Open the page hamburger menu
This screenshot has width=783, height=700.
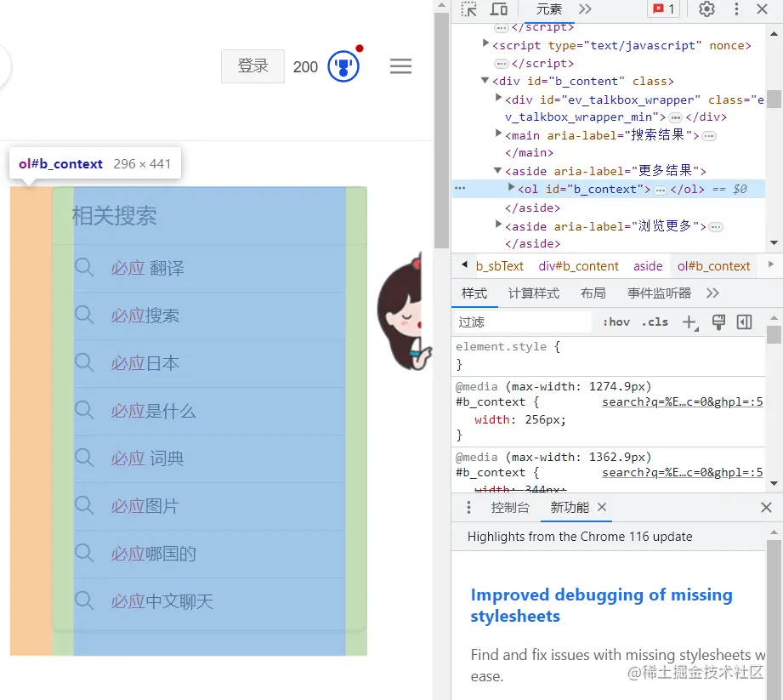click(400, 65)
